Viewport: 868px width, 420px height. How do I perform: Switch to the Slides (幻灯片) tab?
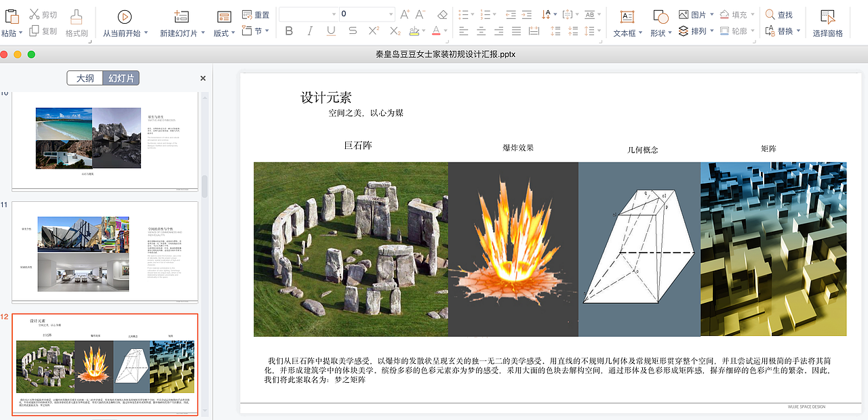tap(121, 78)
